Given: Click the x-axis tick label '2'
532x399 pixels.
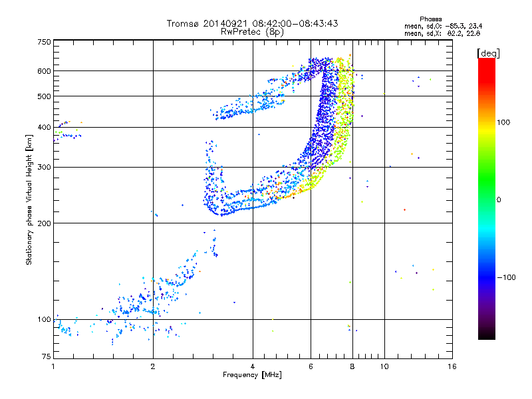Looking at the screenshot, I should (153, 366).
